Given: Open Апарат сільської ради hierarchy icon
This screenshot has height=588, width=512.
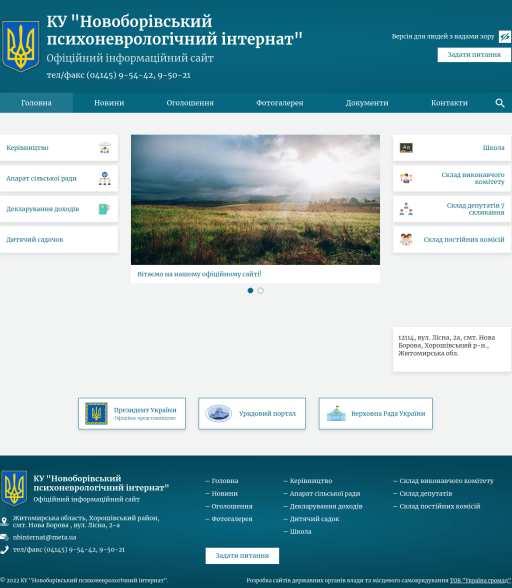Looking at the screenshot, I should tap(105, 178).
